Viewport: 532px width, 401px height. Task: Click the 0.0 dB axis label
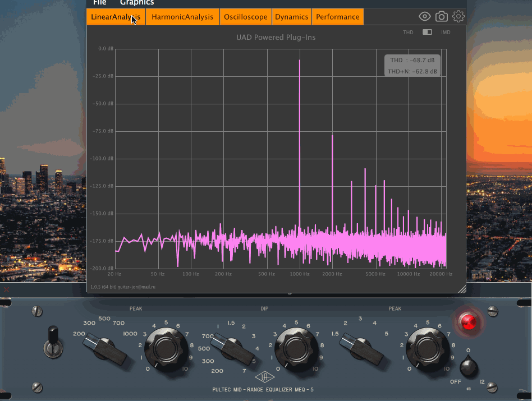[x=106, y=48]
